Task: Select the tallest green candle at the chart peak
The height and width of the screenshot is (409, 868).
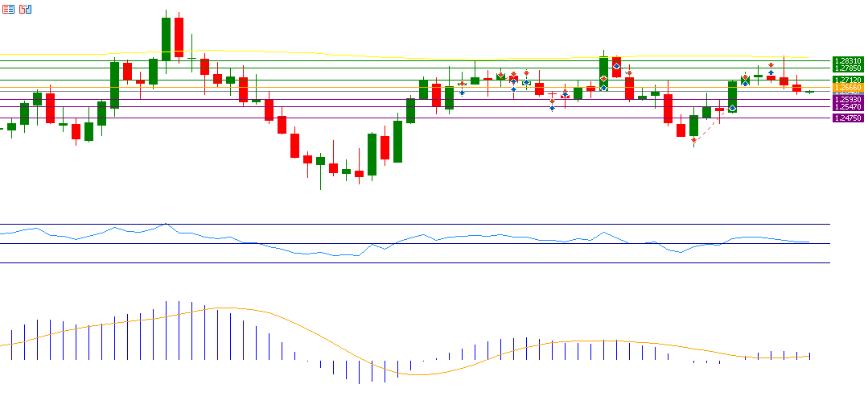Action: [166, 39]
